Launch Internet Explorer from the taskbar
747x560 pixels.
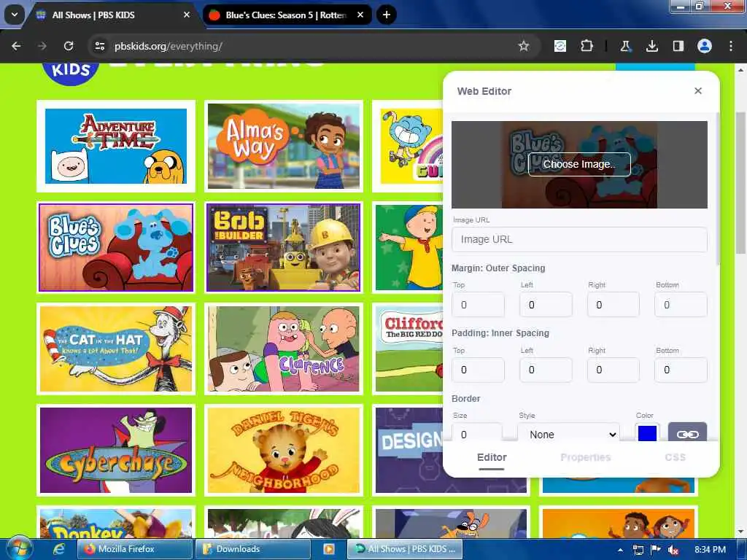[58, 549]
